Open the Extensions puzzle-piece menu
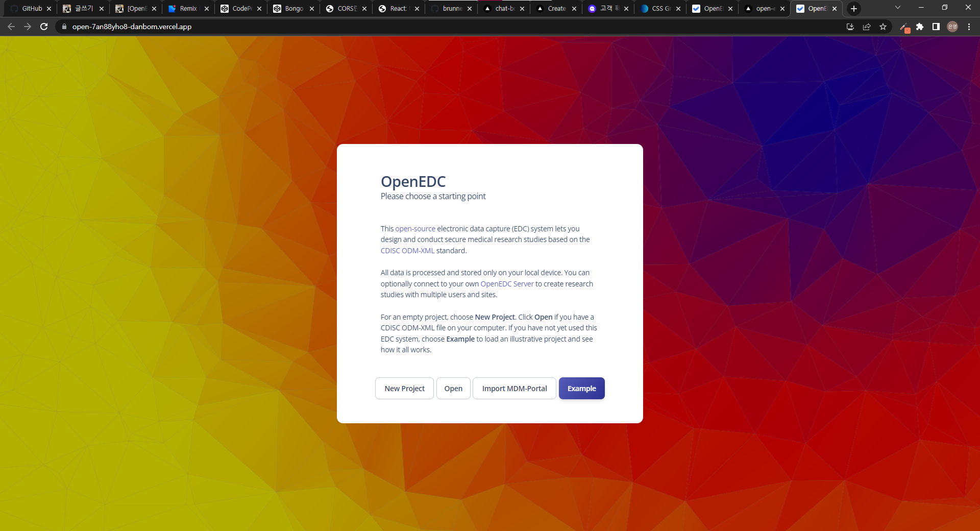 (x=920, y=27)
